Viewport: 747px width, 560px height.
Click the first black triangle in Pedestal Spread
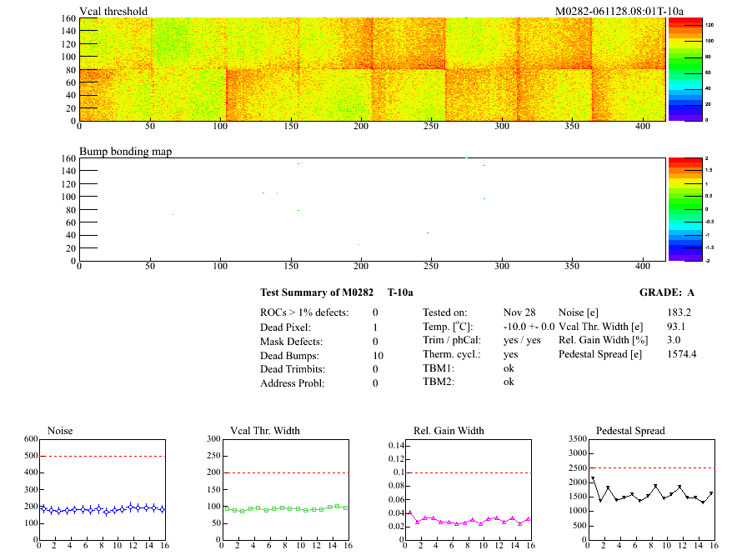(593, 479)
